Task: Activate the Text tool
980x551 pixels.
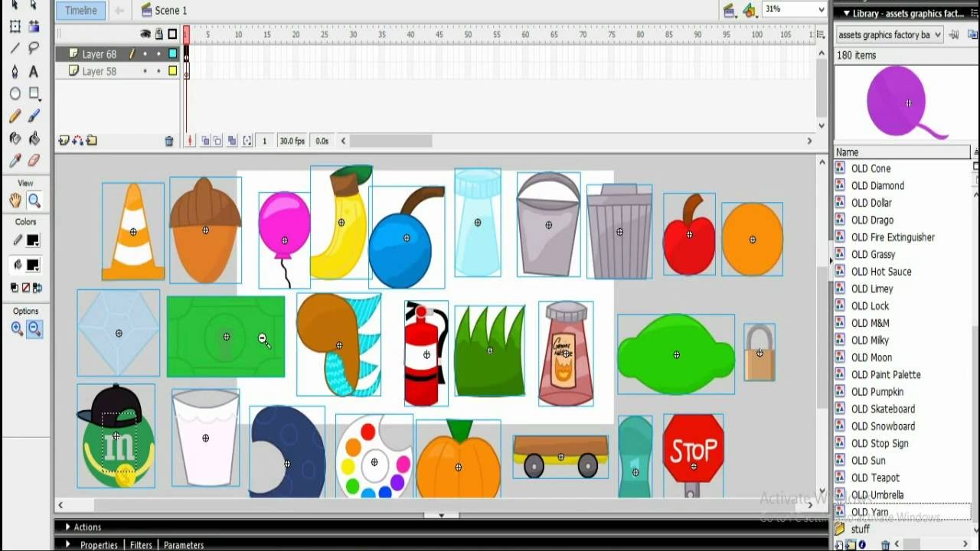Action: point(34,71)
